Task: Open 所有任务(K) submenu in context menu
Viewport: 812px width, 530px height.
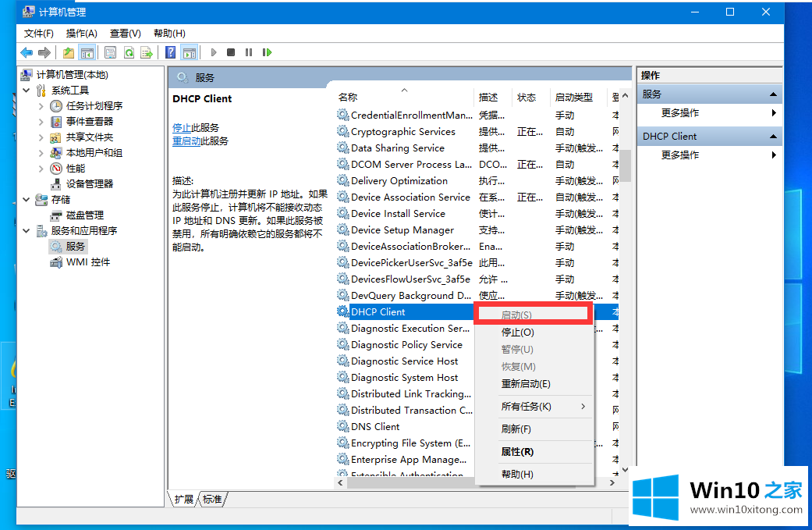Action: (x=534, y=407)
